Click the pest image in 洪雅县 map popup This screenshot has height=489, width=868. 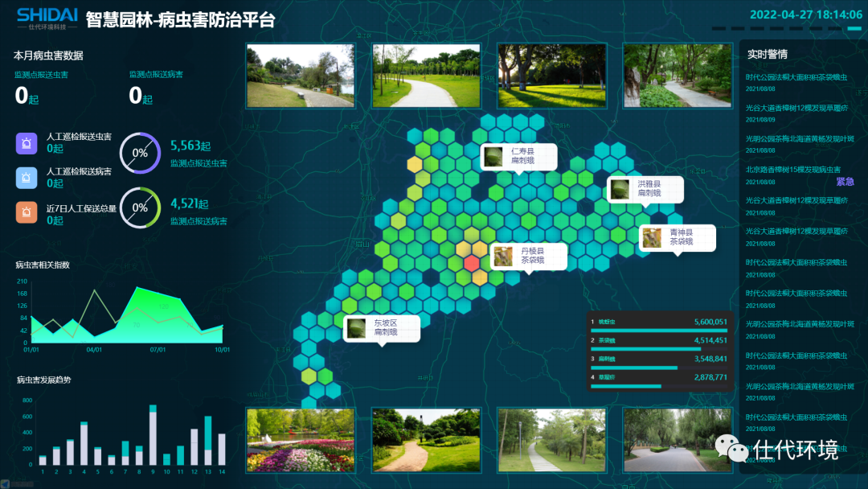[620, 188]
